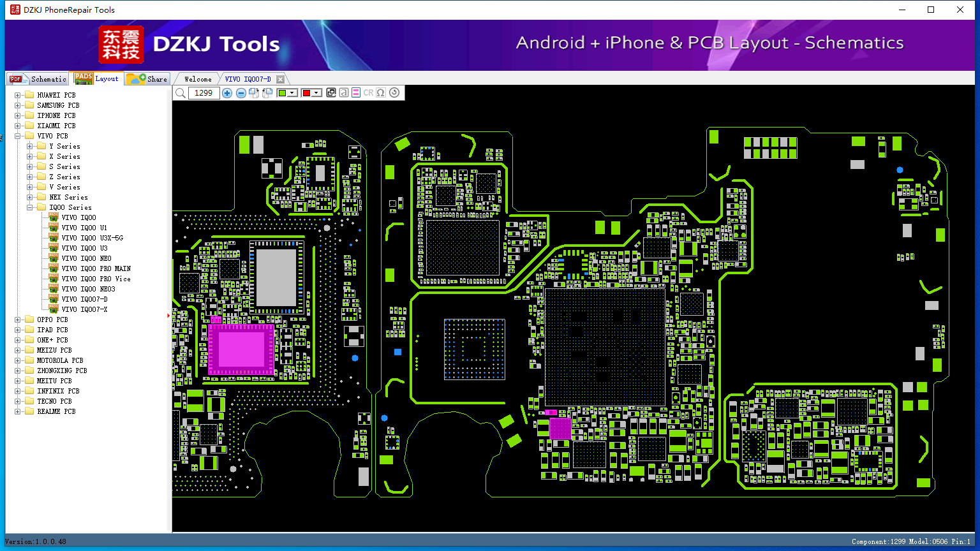The image size is (980, 551).
Task: Click the DZKJ app icon in title bar
Action: click(15, 10)
